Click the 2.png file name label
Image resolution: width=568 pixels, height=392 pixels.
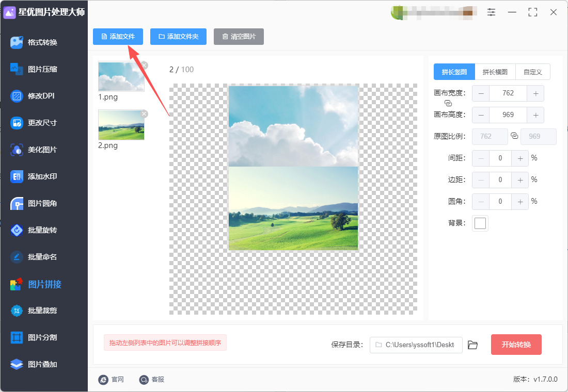pos(108,145)
